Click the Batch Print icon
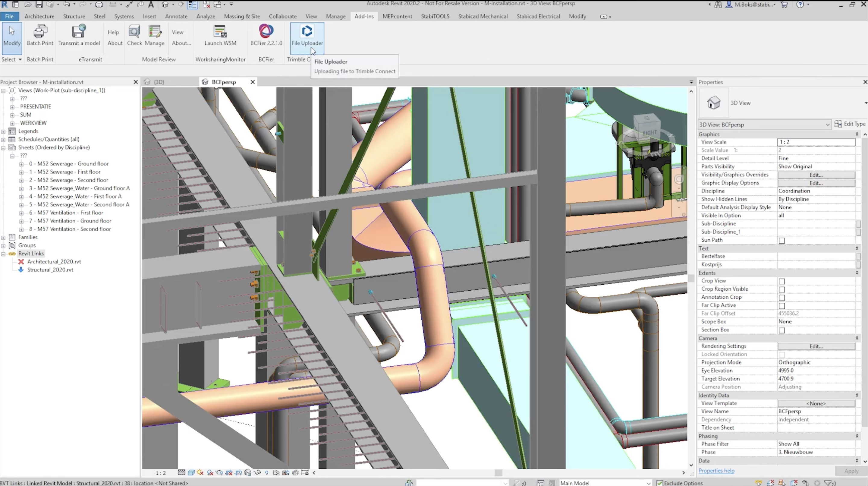Image resolution: width=868 pixels, height=486 pixels. click(40, 35)
